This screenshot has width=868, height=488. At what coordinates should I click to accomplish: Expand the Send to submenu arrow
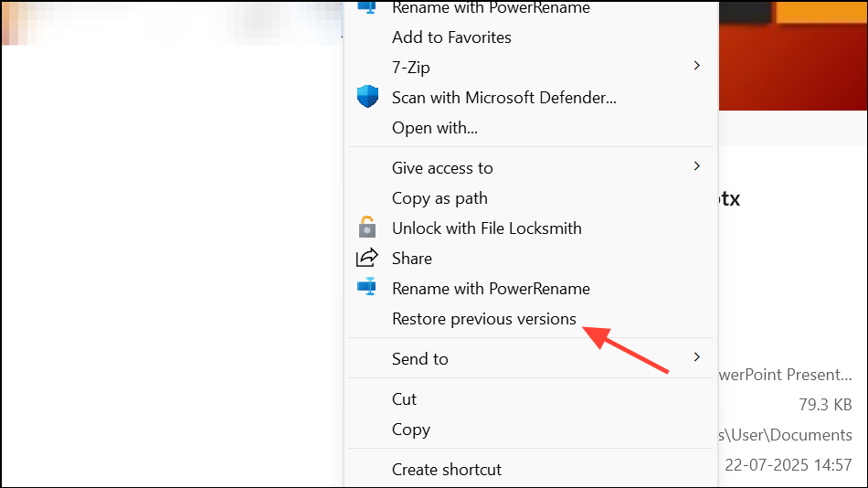click(697, 357)
